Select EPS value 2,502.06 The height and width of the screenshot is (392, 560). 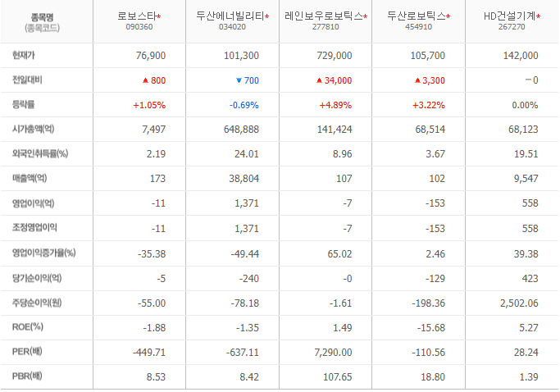(519, 303)
